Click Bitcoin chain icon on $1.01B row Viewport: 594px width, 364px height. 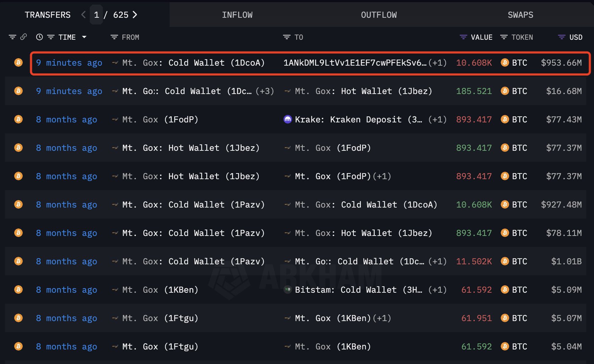18,261
